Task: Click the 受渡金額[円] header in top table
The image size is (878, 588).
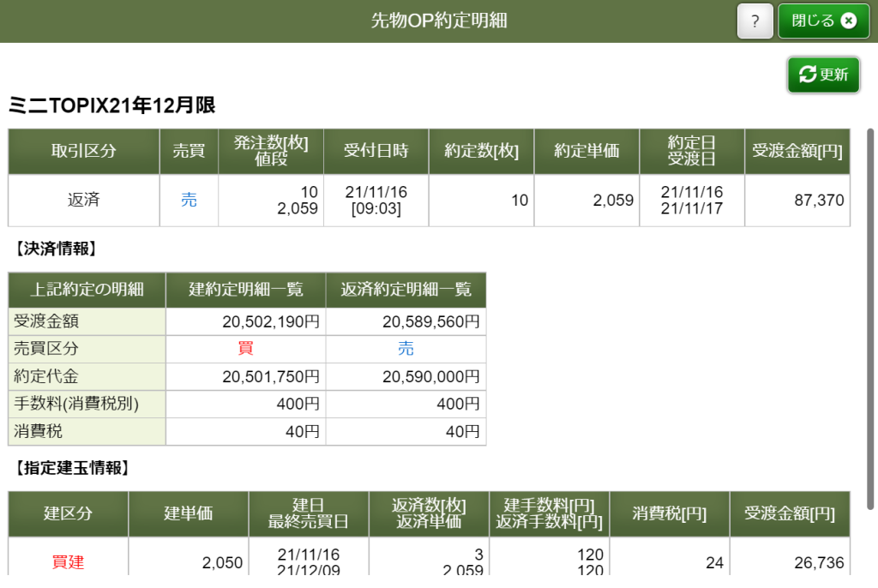Action: coord(797,151)
